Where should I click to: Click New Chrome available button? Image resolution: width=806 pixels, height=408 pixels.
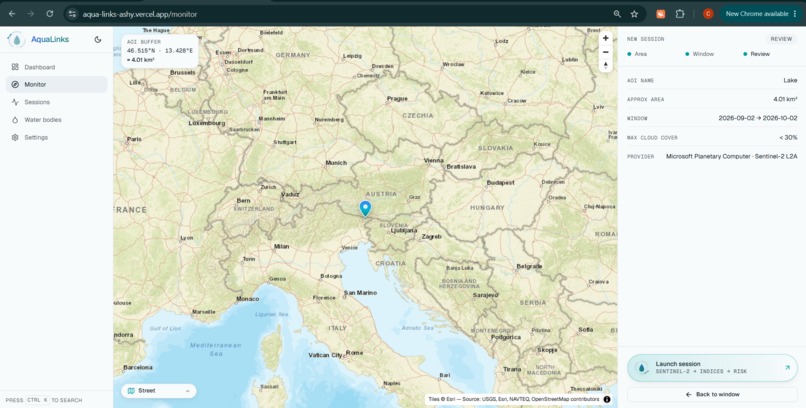tap(761, 14)
